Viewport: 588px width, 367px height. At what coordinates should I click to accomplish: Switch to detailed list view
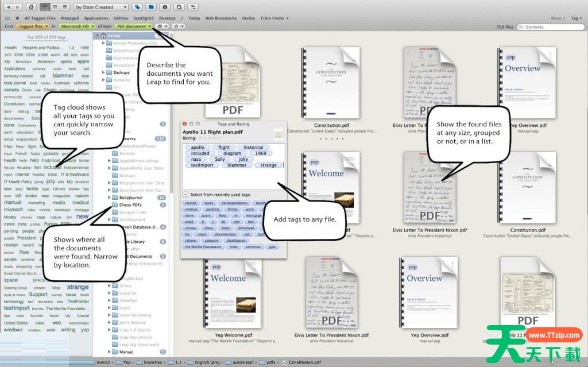[x=55, y=7]
